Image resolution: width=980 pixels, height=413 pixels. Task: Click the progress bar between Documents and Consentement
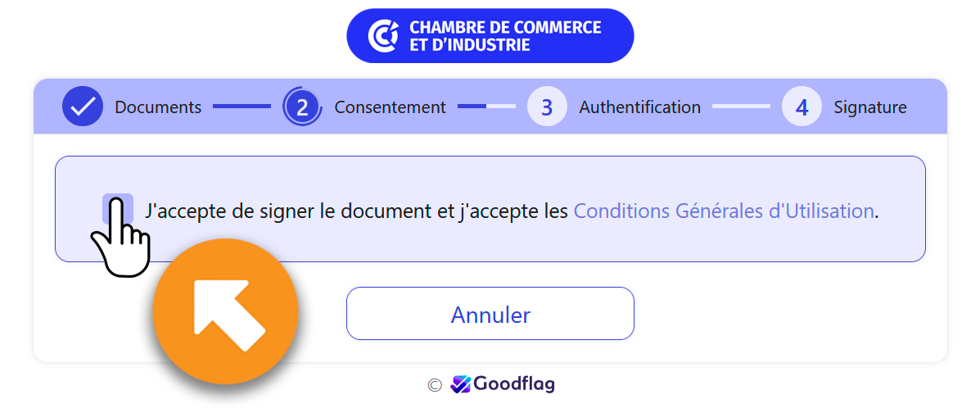point(242,107)
